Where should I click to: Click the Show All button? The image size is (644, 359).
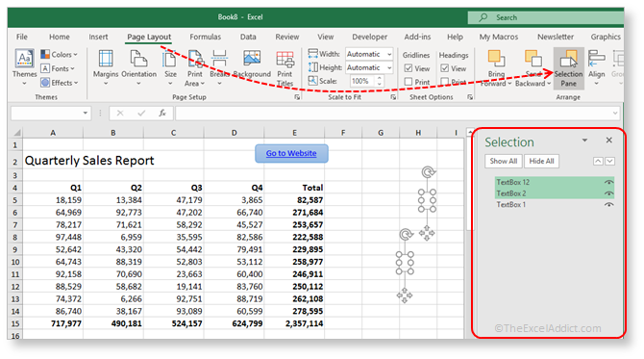pos(503,161)
